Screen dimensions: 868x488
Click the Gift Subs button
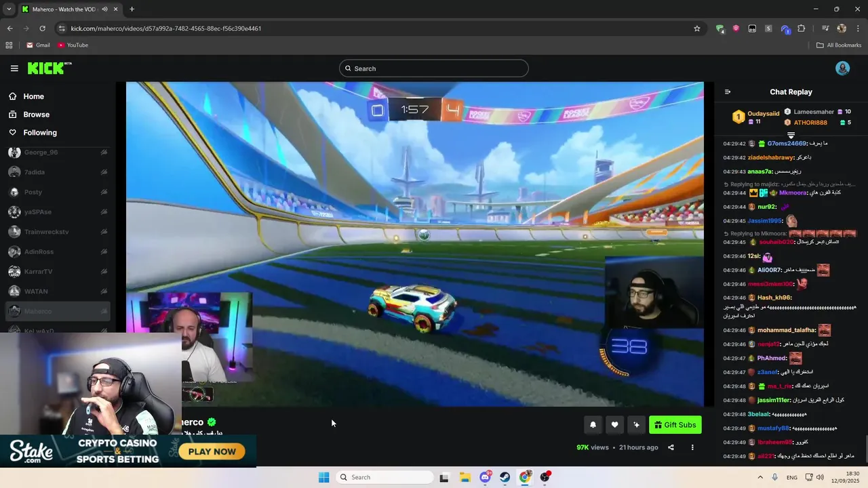(x=675, y=425)
